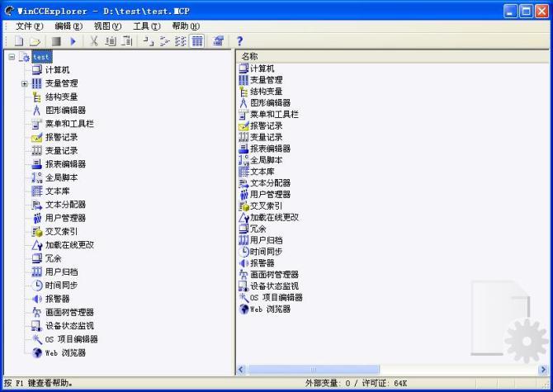Select Web 浏览器 in the navigation tree

click(65, 353)
